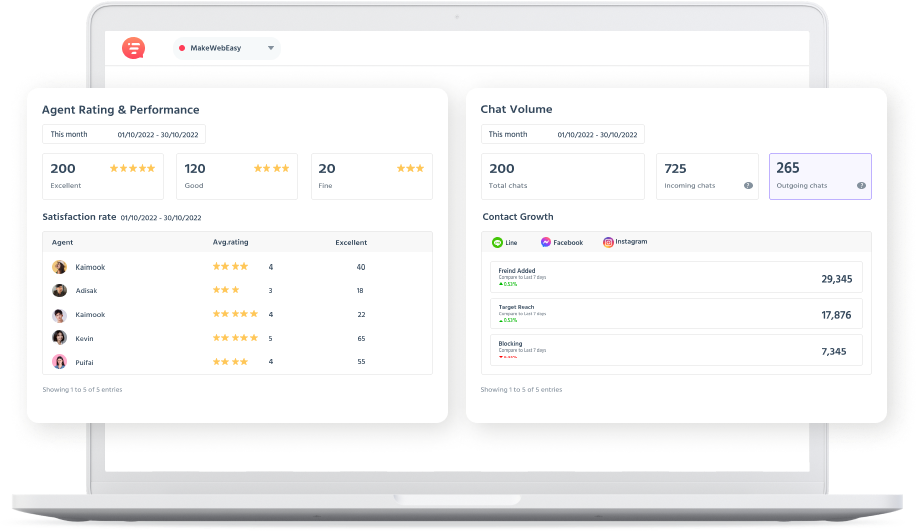Click Kevin's excellent count 65
Screen dimensions: 919x531
[x=361, y=339]
